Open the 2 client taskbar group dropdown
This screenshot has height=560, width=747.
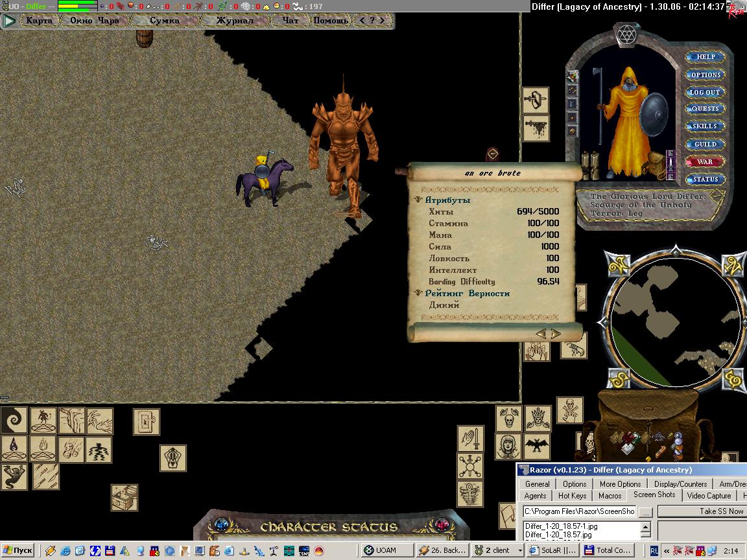pos(519,550)
